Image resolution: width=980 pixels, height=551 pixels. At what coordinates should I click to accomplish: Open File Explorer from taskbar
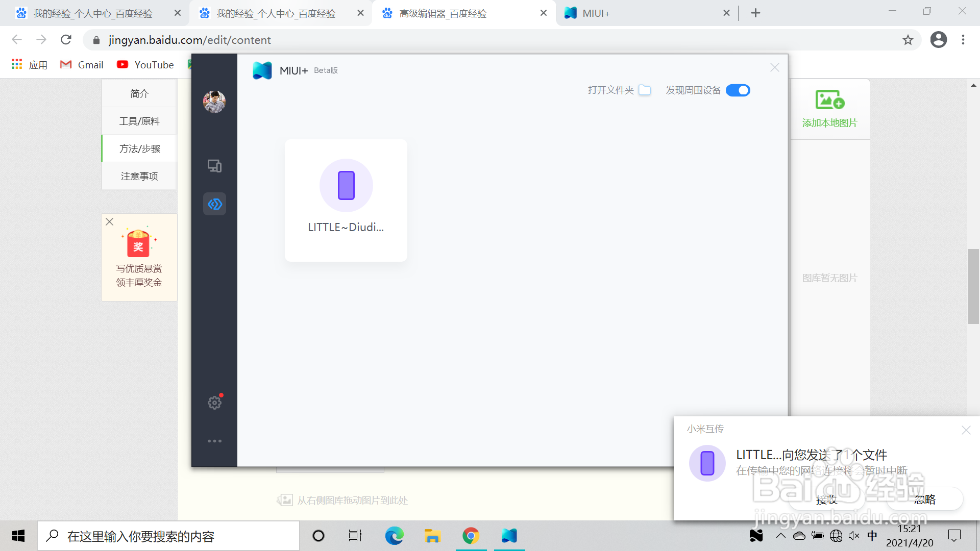[432, 536]
